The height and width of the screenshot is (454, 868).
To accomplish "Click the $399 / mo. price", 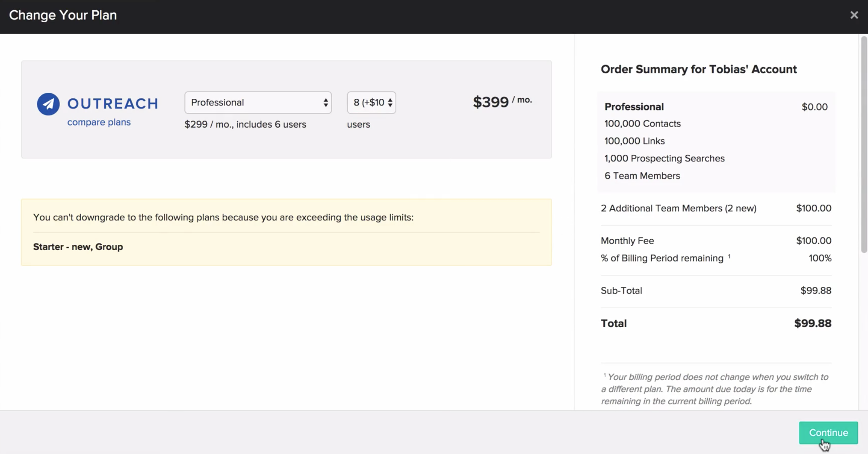I will [502, 102].
